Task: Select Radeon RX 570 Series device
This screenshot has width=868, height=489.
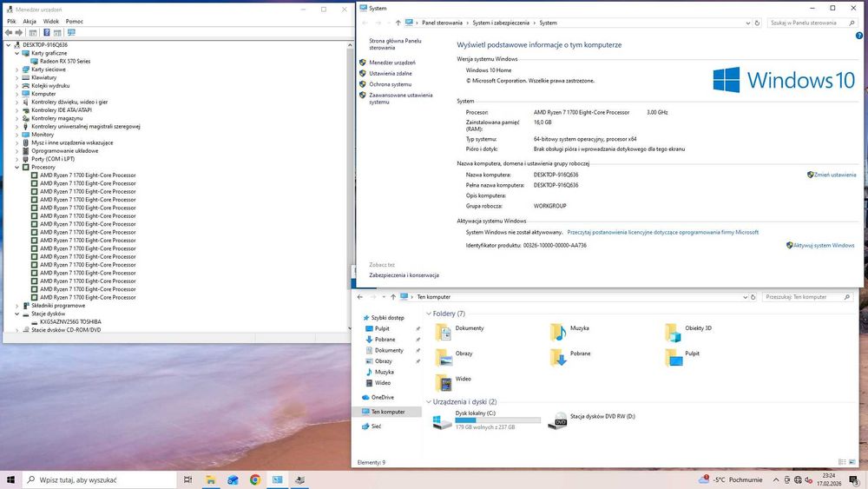Action: coord(65,62)
